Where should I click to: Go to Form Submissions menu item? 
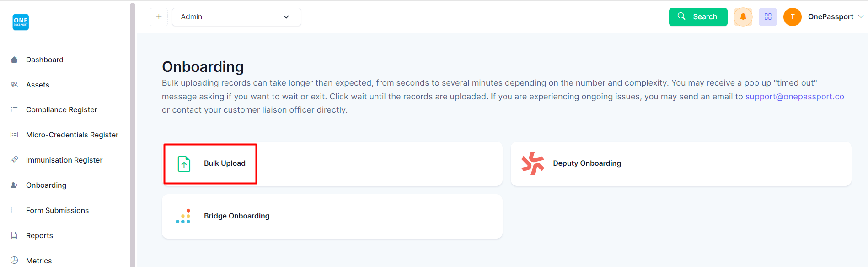[58, 210]
